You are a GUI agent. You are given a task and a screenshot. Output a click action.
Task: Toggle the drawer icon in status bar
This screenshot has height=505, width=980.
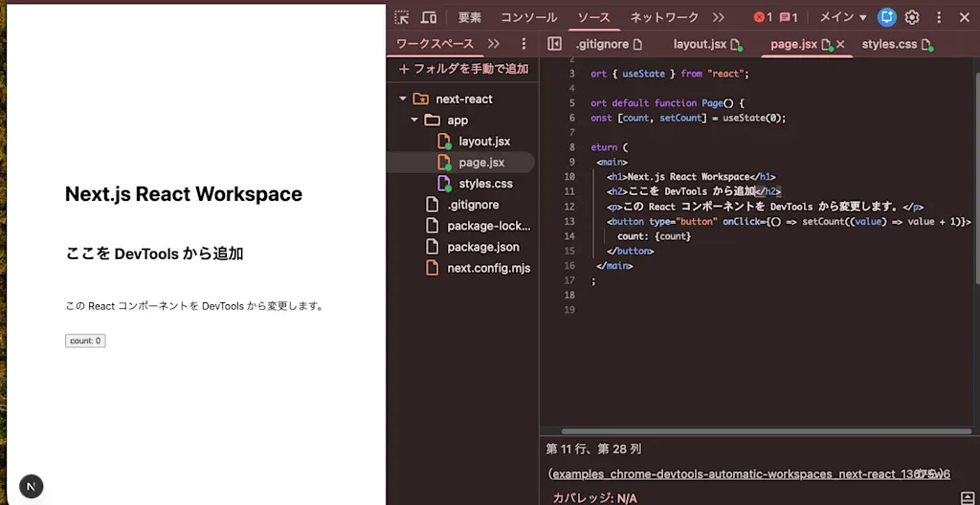966,497
